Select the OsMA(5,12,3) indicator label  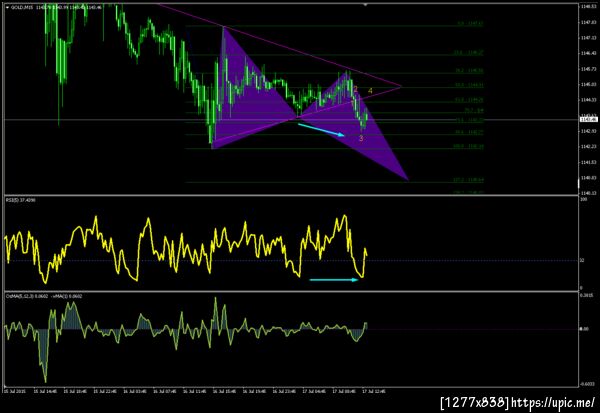tap(18, 296)
